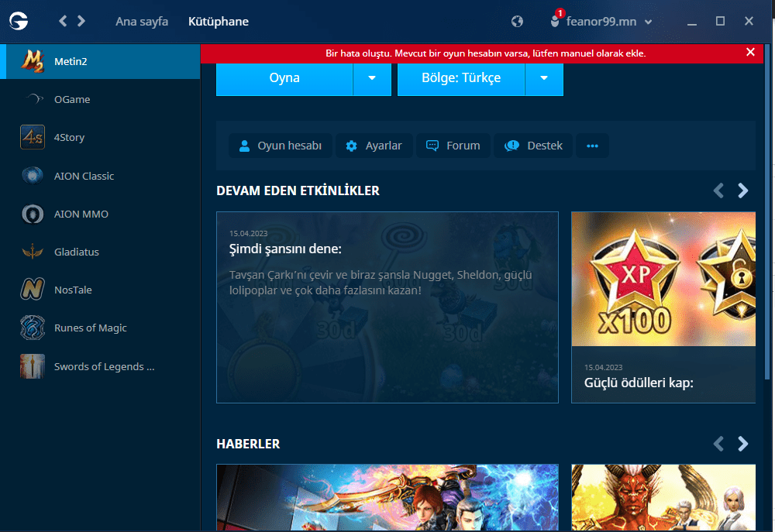Select the 4Story game icon
The width and height of the screenshot is (775, 532).
coord(32,137)
